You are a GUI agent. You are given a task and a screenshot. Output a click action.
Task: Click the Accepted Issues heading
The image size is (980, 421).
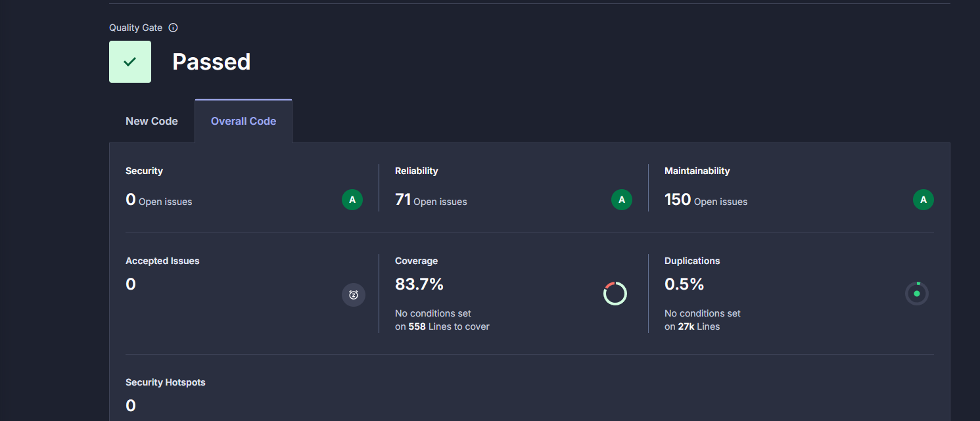tap(162, 261)
